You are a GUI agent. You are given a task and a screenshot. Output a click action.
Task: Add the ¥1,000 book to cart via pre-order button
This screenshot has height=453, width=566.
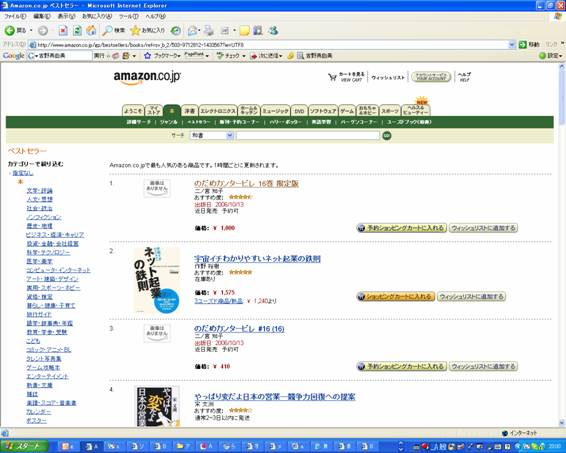click(x=401, y=228)
